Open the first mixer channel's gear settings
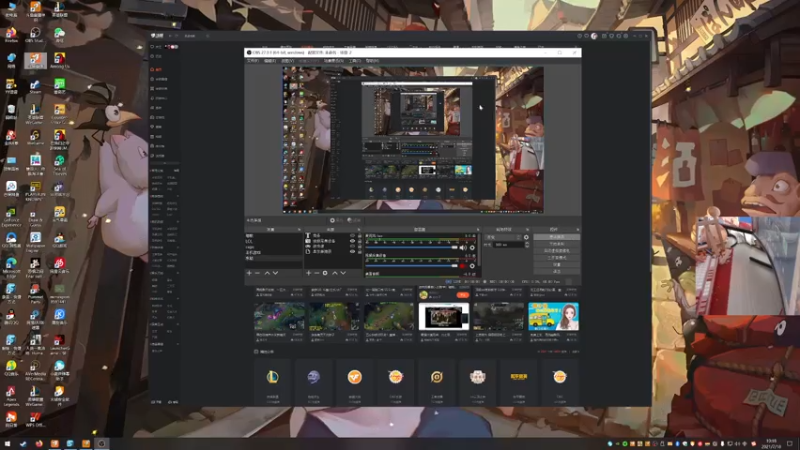 472,248
